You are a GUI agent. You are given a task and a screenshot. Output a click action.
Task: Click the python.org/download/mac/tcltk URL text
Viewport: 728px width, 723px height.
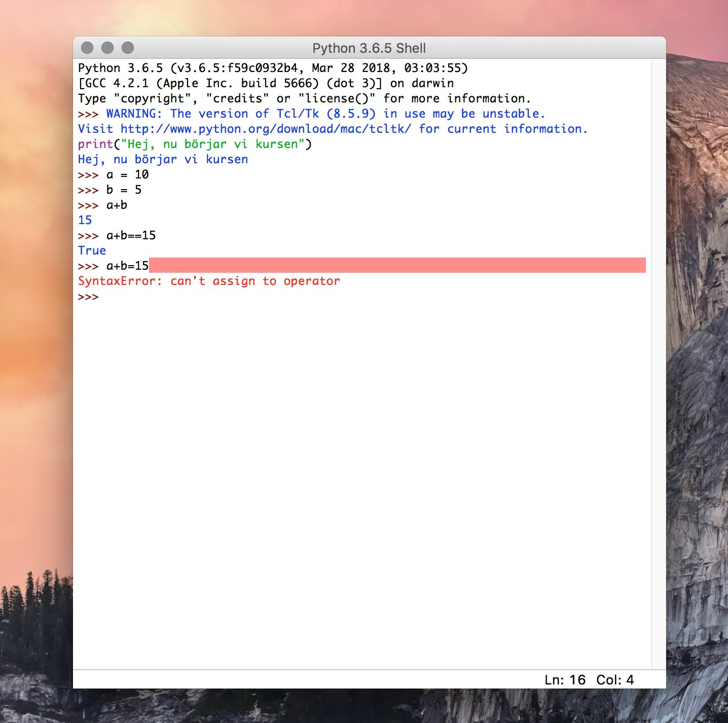tap(266, 129)
